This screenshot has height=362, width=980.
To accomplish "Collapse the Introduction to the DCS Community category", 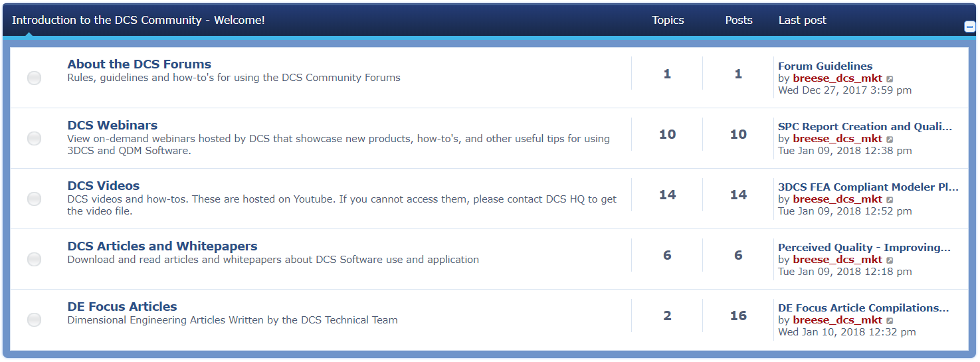I will [x=969, y=27].
